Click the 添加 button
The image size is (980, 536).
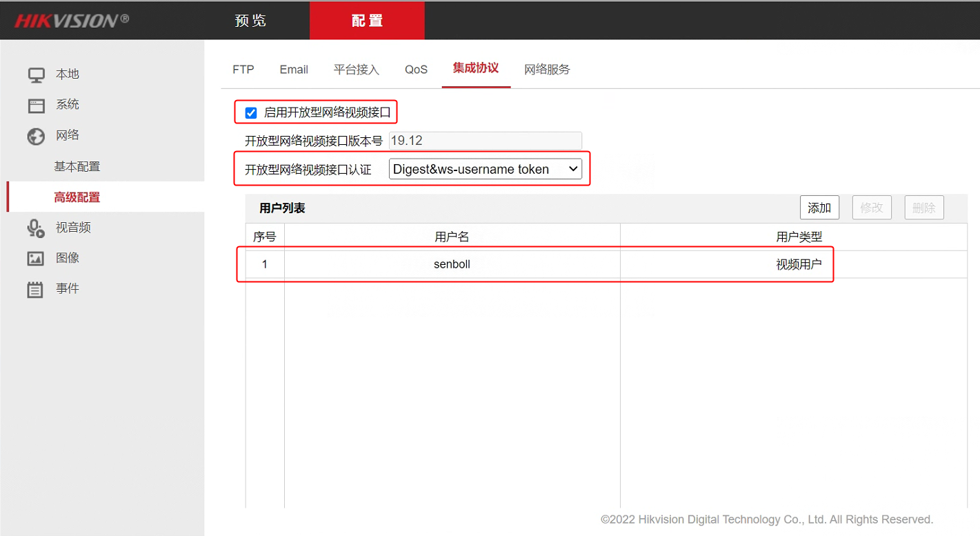[x=819, y=208]
